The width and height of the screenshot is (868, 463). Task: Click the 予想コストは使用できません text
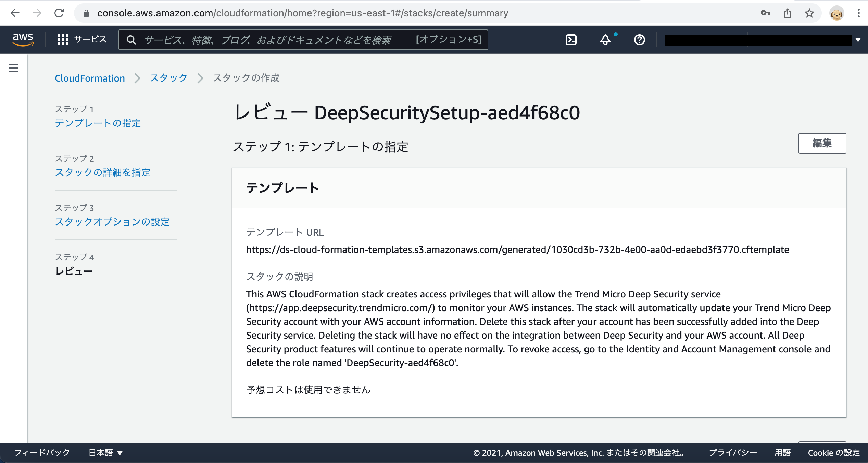[308, 390]
